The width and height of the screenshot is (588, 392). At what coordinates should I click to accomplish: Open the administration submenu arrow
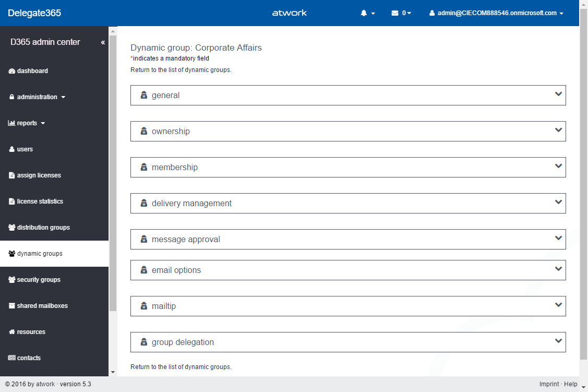pos(63,97)
